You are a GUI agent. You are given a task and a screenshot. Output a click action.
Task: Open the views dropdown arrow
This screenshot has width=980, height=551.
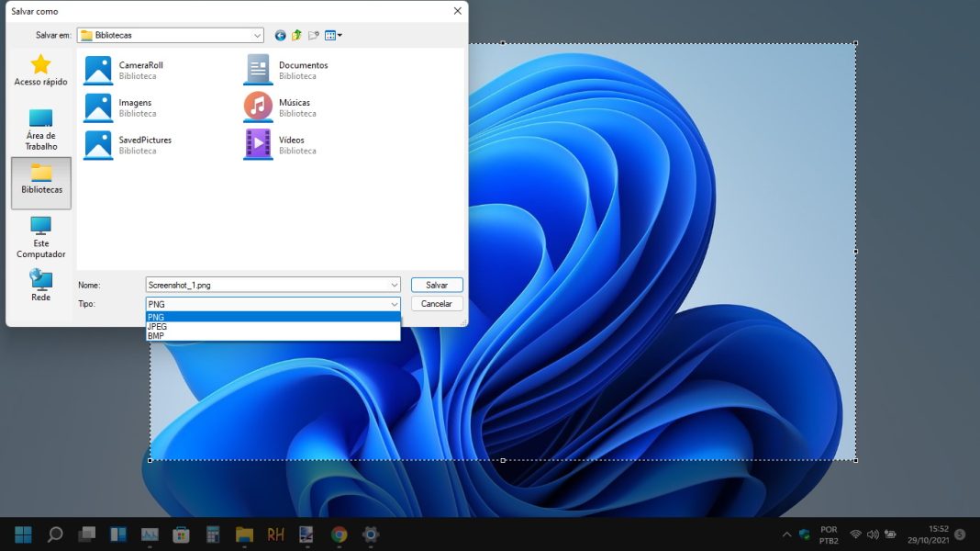click(336, 35)
